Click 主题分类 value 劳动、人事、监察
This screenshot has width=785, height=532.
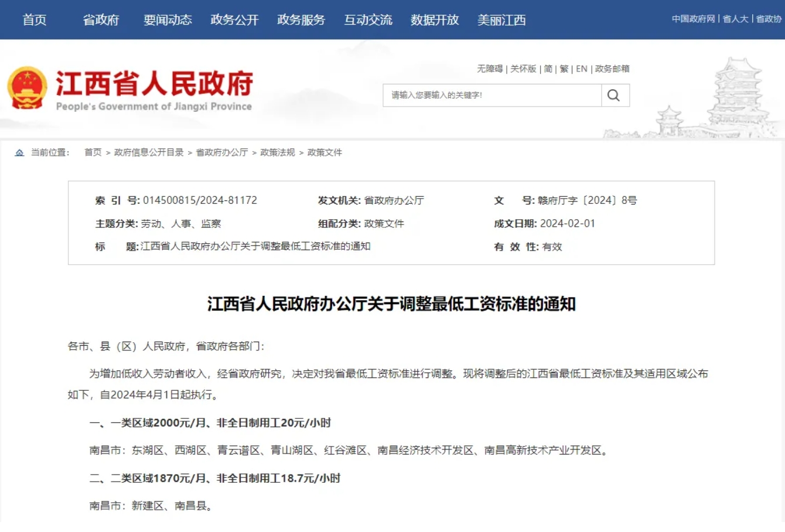[x=181, y=224]
